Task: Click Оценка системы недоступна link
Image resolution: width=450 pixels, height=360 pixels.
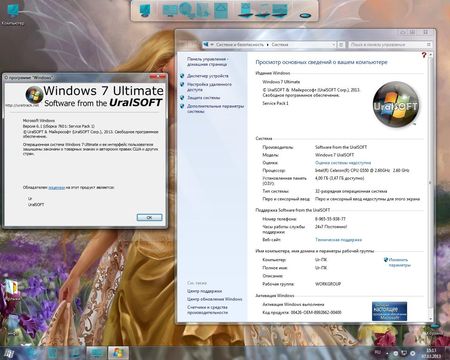Action: [x=343, y=163]
